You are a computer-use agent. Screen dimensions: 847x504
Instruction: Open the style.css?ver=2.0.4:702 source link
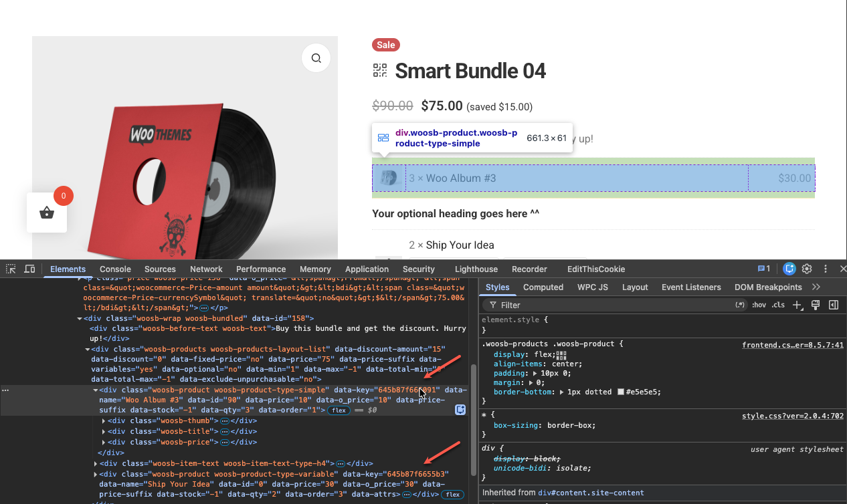pos(793,416)
